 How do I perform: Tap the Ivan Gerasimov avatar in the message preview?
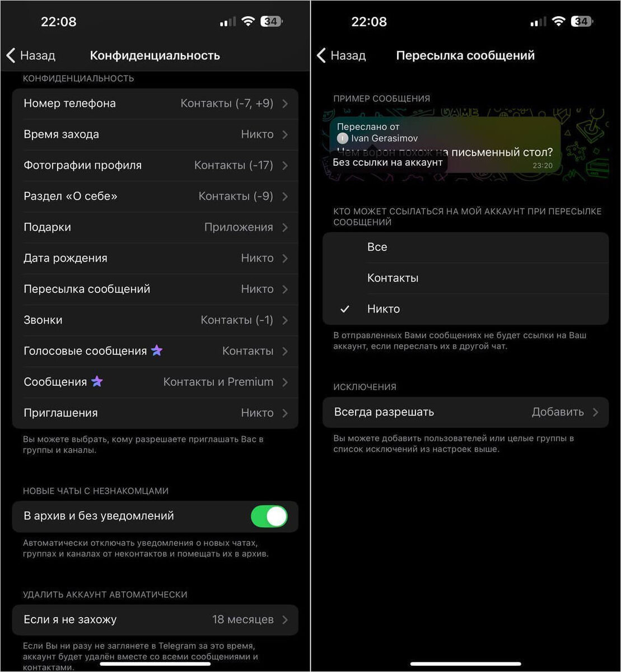[343, 138]
